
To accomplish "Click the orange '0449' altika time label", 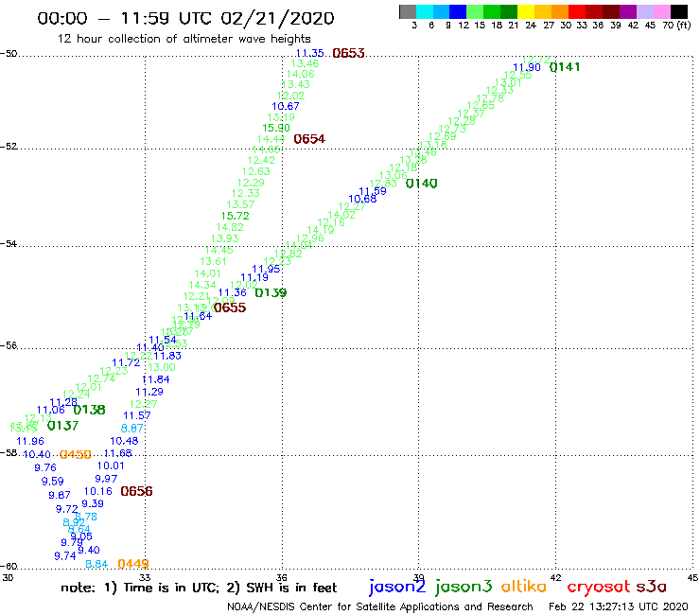I will tap(133, 564).
